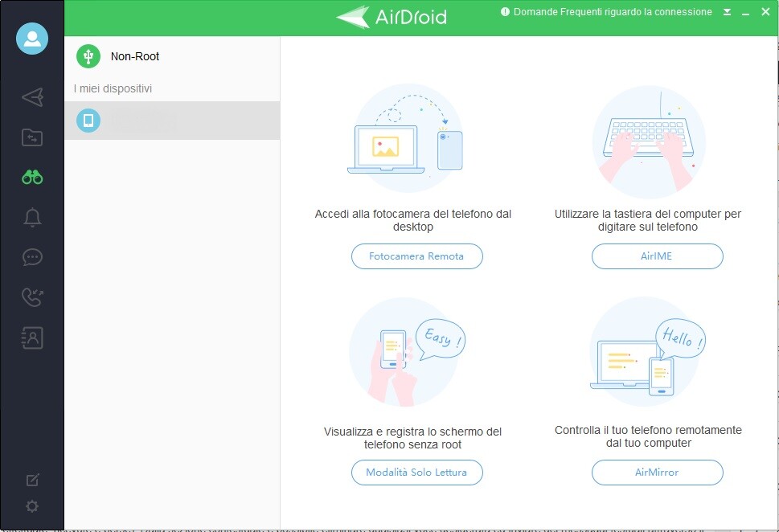The image size is (779, 532).
Task: Open AirDroid settings via the gear icon
Action: (31, 506)
